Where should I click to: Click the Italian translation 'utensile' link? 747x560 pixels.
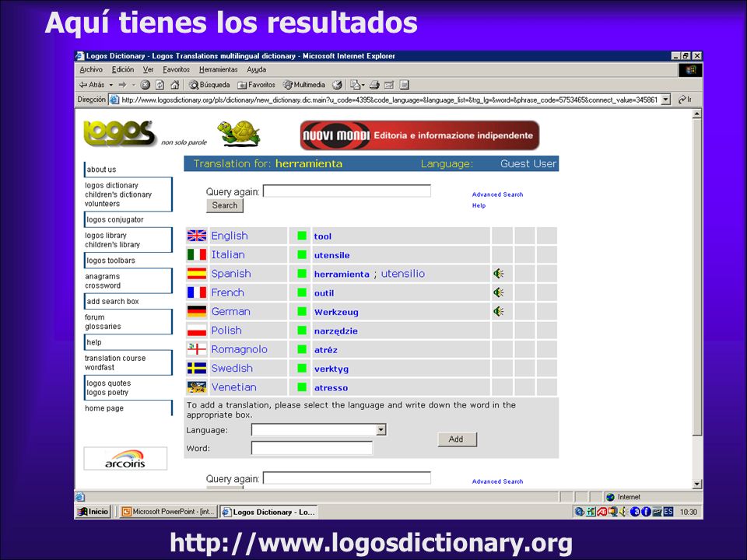331,255
